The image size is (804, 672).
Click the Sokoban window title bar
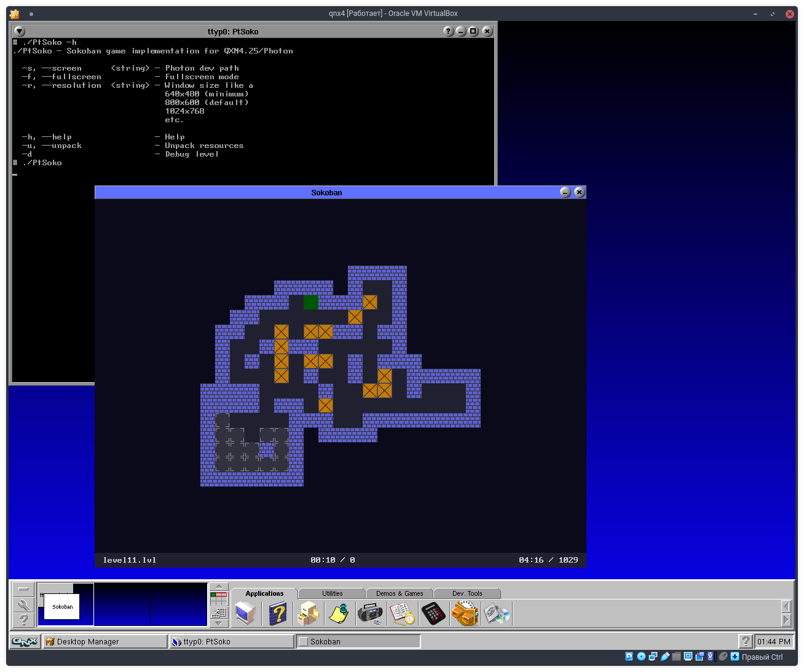pos(326,192)
